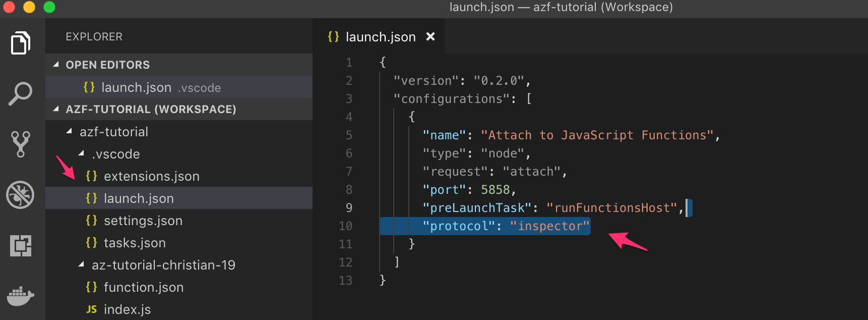
Task: Collapse the Open Editors section
Action: [56, 65]
